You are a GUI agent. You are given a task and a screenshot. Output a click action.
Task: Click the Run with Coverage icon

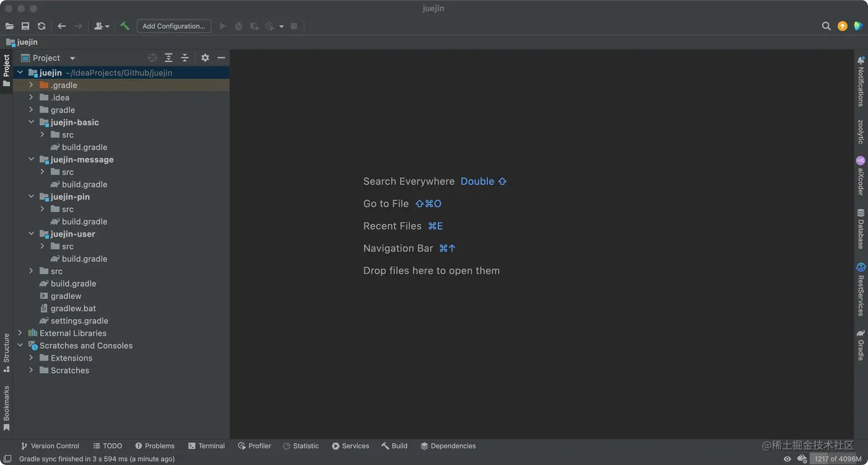(x=254, y=26)
